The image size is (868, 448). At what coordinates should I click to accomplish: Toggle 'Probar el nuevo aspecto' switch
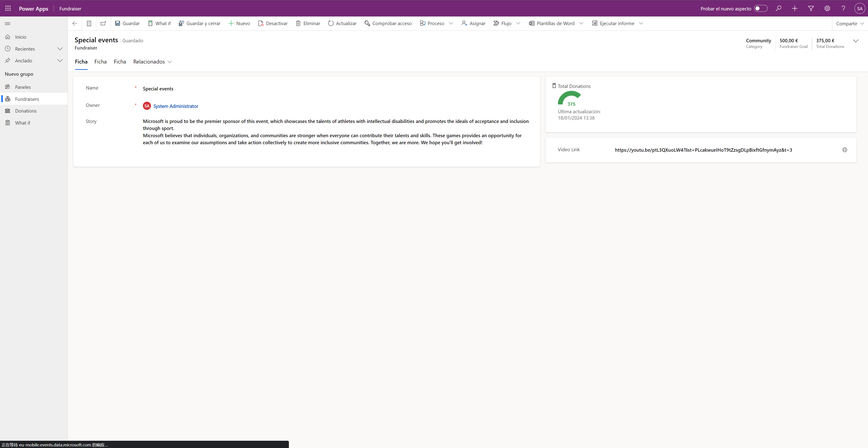click(x=760, y=8)
